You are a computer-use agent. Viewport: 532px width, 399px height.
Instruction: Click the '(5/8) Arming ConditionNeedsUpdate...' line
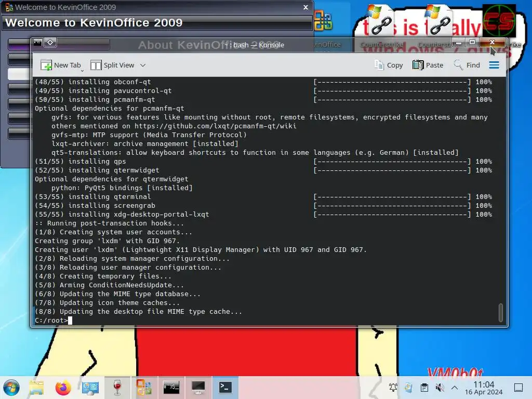coord(109,285)
